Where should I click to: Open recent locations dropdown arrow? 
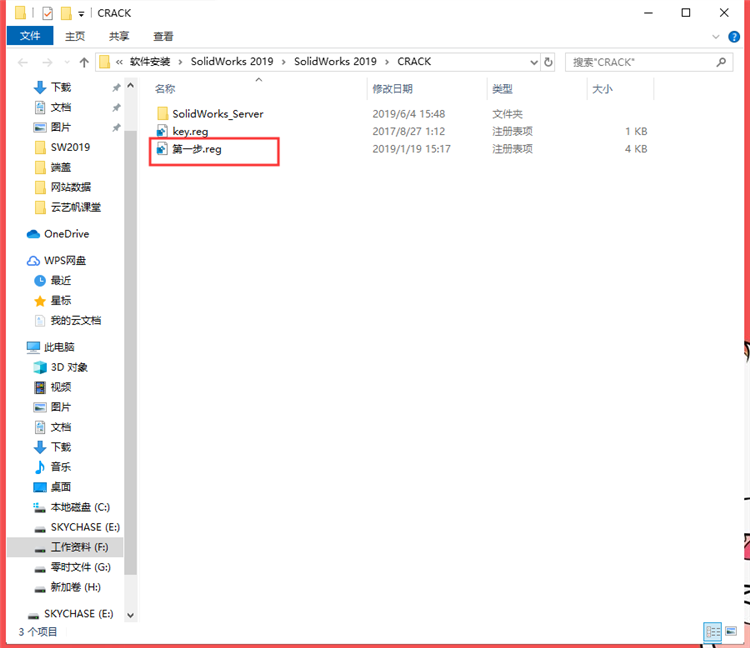point(67,63)
